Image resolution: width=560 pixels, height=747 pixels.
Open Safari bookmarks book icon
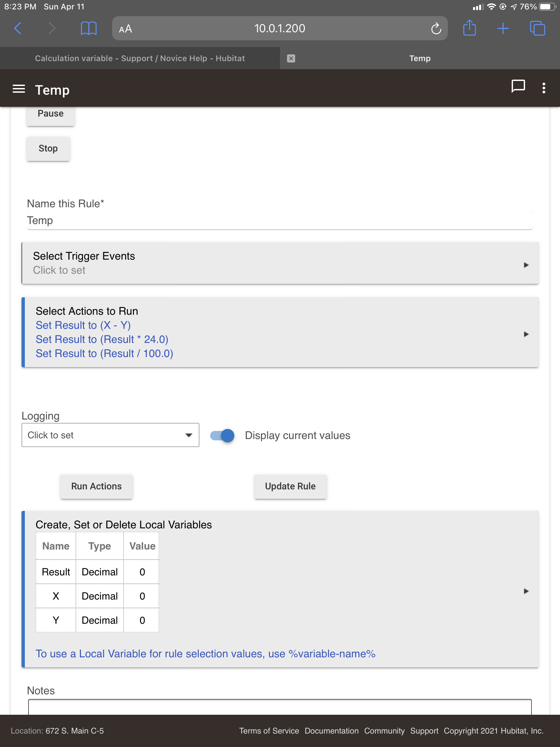click(x=88, y=28)
